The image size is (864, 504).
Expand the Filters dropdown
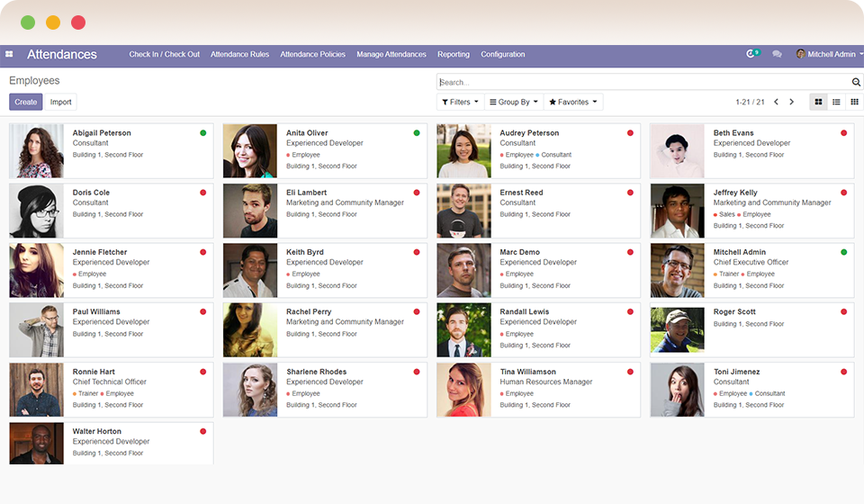pos(460,102)
